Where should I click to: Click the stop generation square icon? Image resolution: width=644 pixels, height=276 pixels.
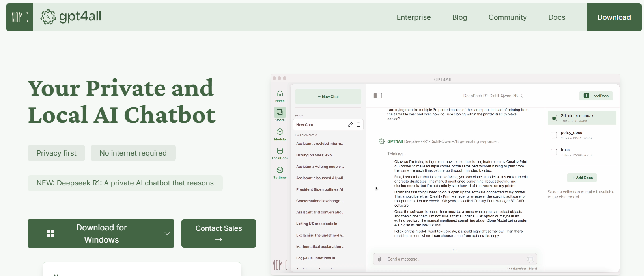pos(530,259)
